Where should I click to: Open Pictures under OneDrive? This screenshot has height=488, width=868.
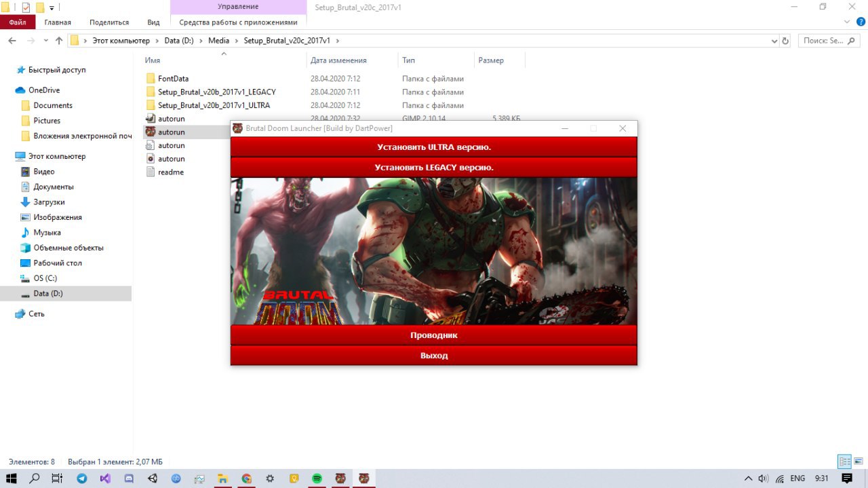click(x=47, y=121)
